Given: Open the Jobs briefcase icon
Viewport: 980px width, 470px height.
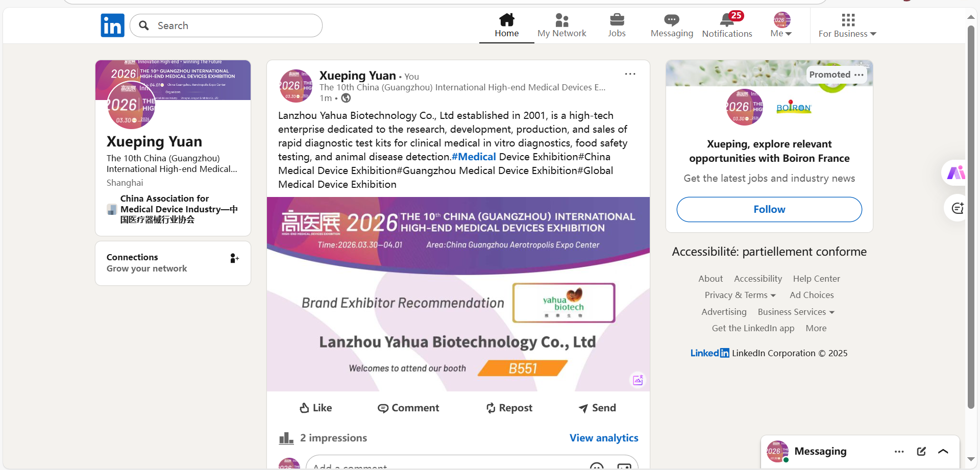Looking at the screenshot, I should pos(617,20).
